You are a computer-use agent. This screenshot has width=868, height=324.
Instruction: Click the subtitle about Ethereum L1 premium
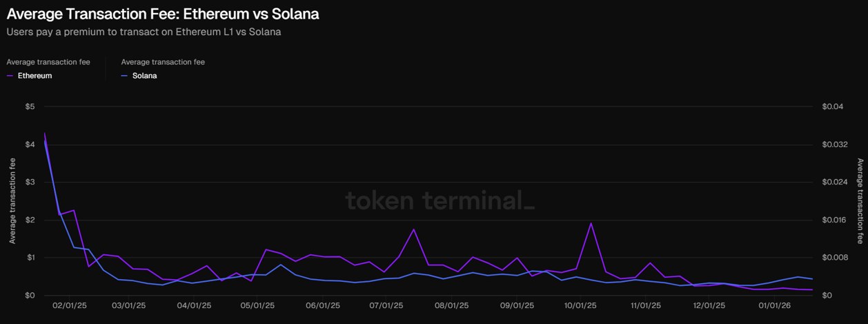coord(144,32)
